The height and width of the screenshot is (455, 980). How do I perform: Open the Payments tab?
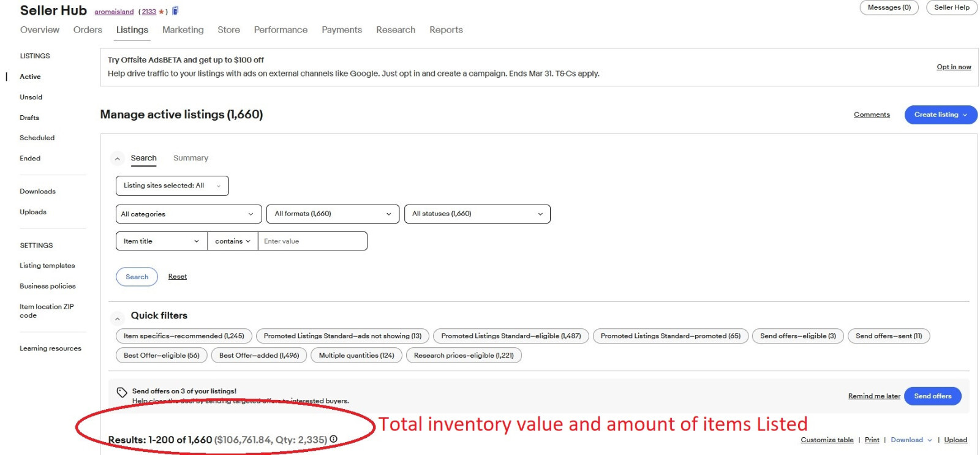342,30
